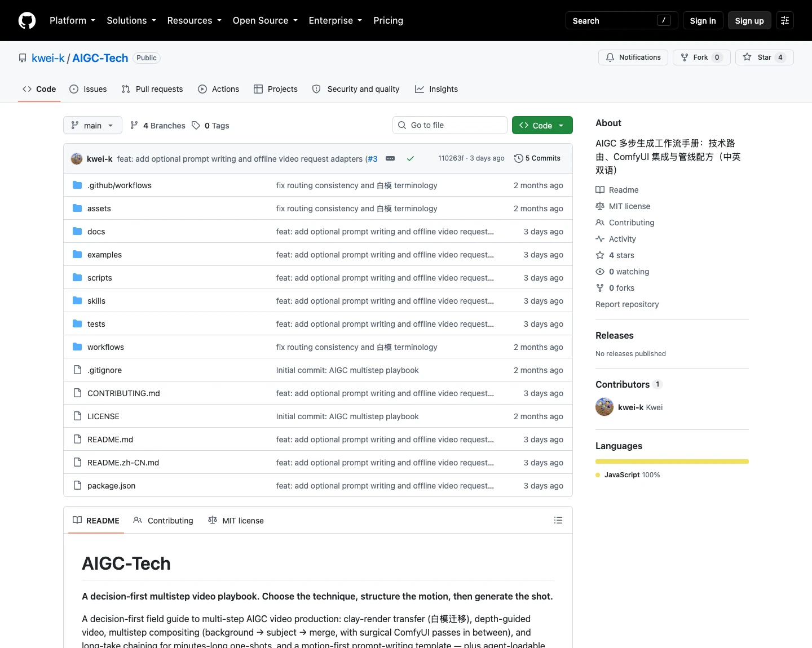Screen dimensions: 812x648
Task: Click kwei-k avatar in commit bar
Action: pos(77,159)
